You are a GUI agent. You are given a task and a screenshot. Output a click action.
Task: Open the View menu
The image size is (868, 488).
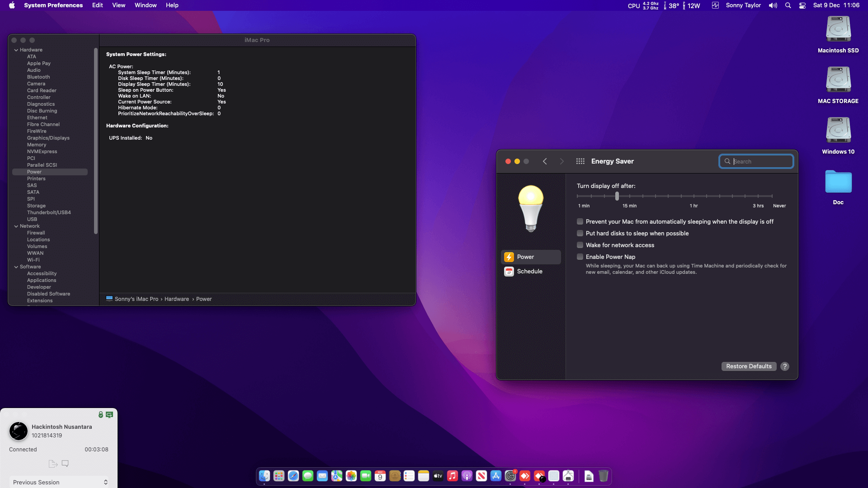tap(118, 5)
